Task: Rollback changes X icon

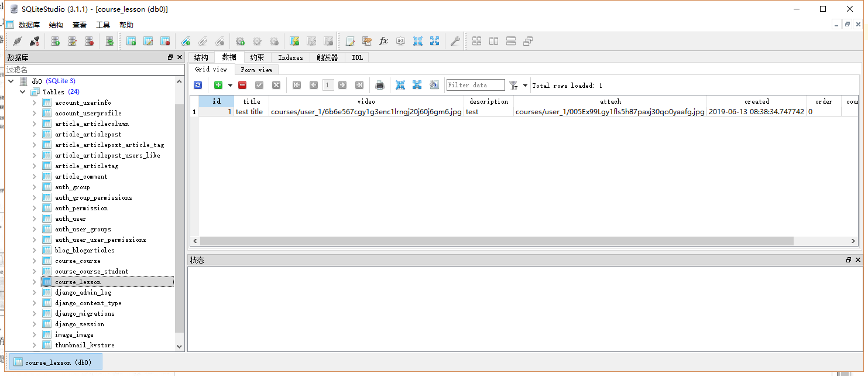Action: pyautogui.click(x=276, y=85)
